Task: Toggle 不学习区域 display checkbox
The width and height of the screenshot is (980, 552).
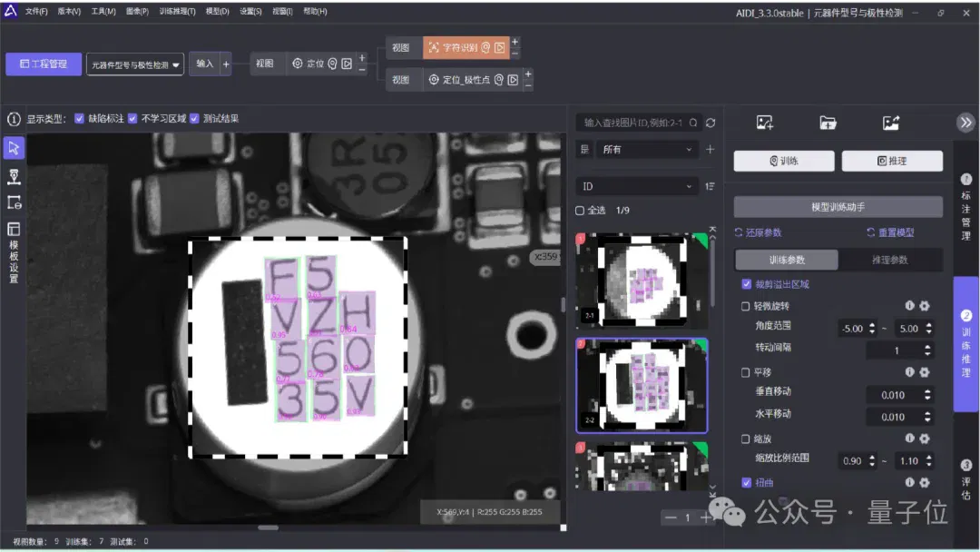Action: pos(132,119)
